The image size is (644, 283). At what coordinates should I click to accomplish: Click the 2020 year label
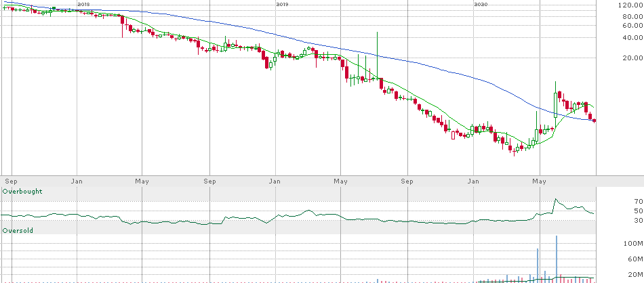click(x=481, y=3)
